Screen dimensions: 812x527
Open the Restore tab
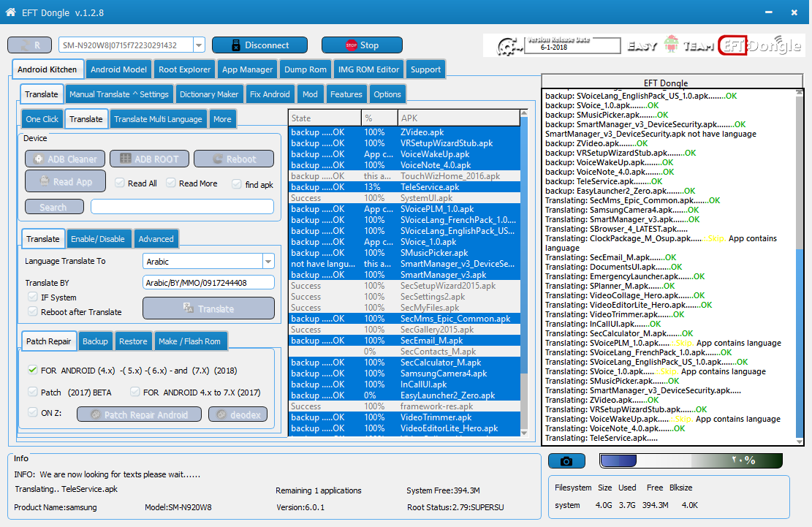133,341
